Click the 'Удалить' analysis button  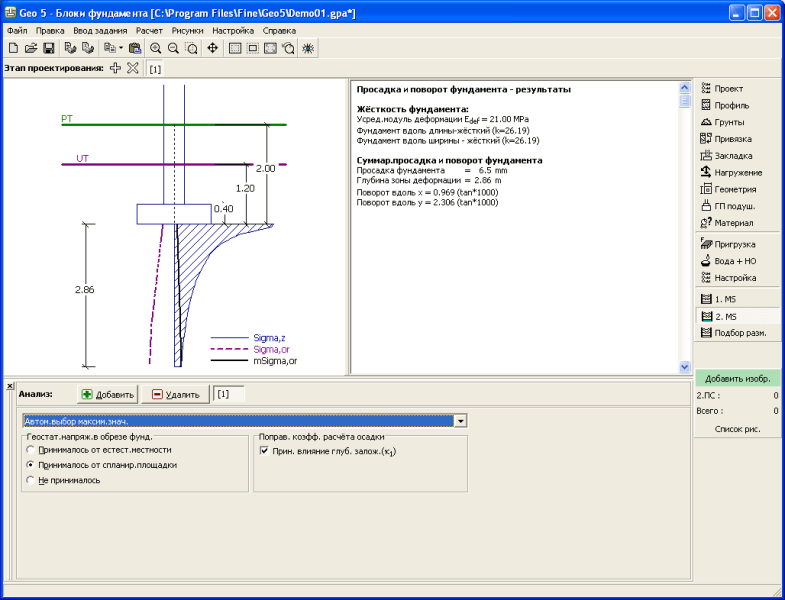[x=176, y=395]
